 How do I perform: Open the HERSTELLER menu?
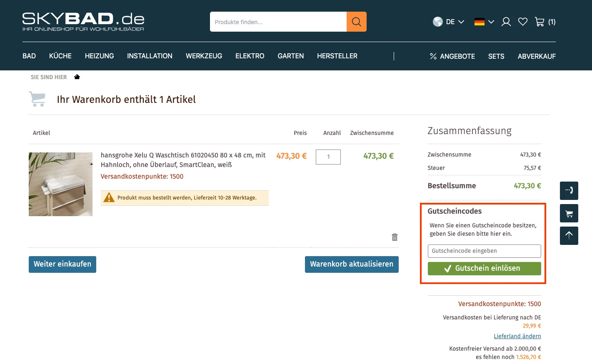point(337,56)
